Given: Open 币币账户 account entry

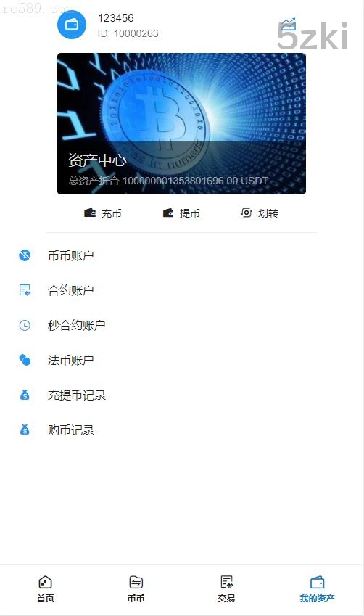Looking at the screenshot, I should pyautogui.click(x=181, y=255).
